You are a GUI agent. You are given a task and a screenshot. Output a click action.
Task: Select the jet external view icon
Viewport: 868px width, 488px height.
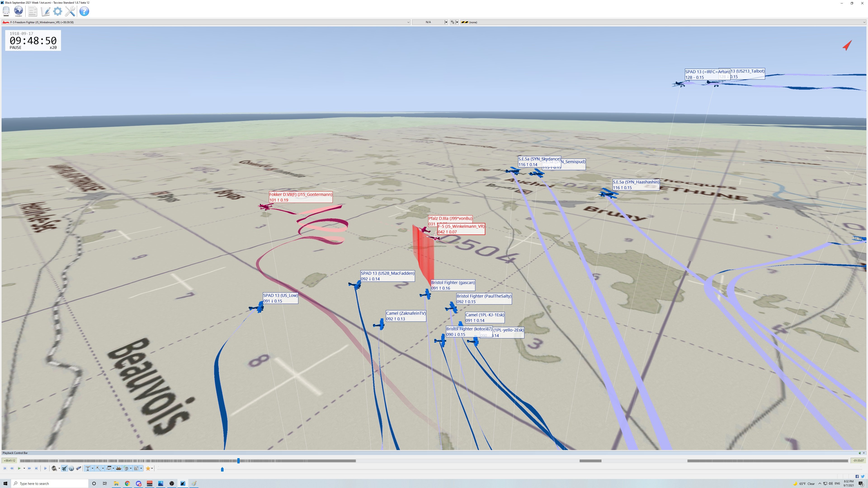tap(64, 468)
